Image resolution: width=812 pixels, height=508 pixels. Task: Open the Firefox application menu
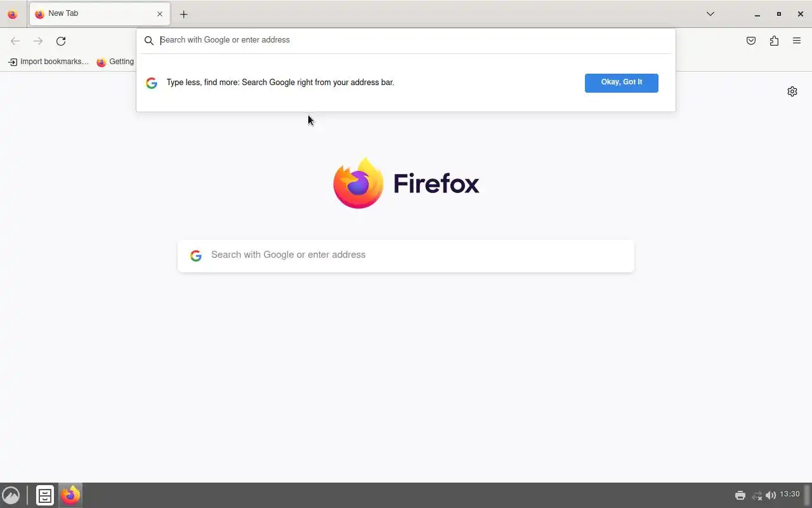797,41
